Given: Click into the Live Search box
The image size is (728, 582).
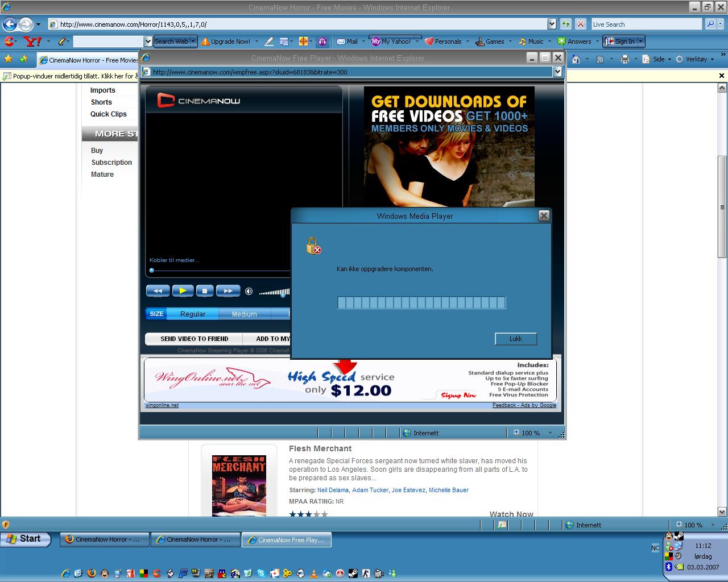Looking at the screenshot, I should 646,24.
